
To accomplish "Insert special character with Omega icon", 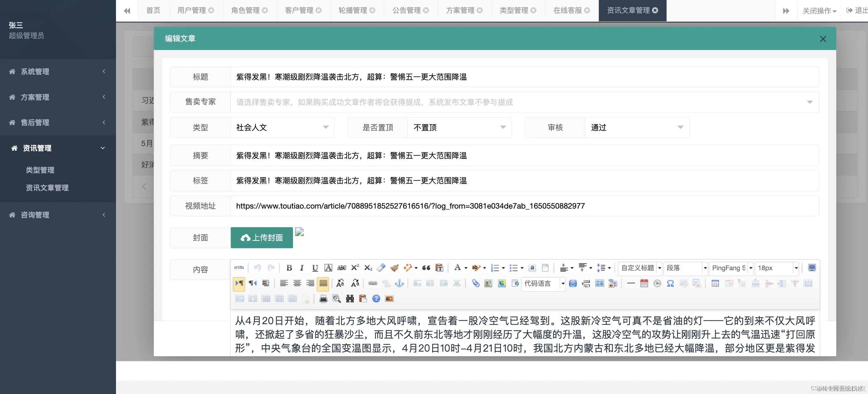I will pyautogui.click(x=670, y=283).
